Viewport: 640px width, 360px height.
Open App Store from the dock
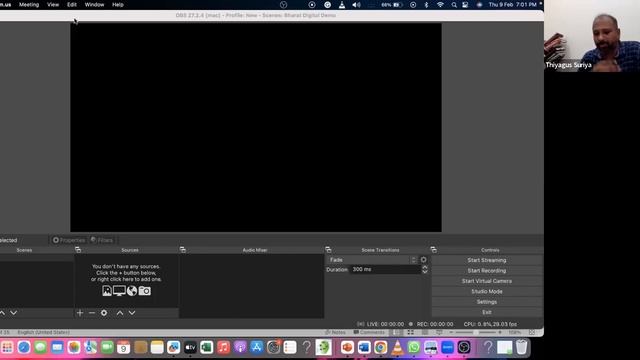[x=256, y=347]
